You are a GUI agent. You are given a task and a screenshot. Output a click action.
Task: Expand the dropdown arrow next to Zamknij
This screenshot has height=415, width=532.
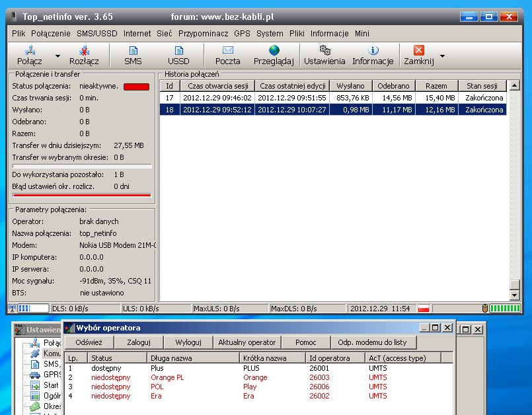coord(442,56)
